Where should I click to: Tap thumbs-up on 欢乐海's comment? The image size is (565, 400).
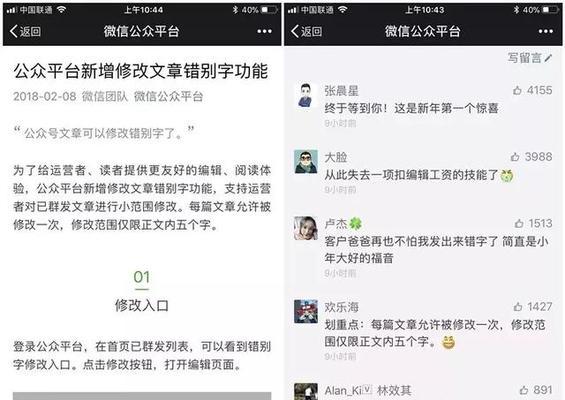[x=518, y=307]
